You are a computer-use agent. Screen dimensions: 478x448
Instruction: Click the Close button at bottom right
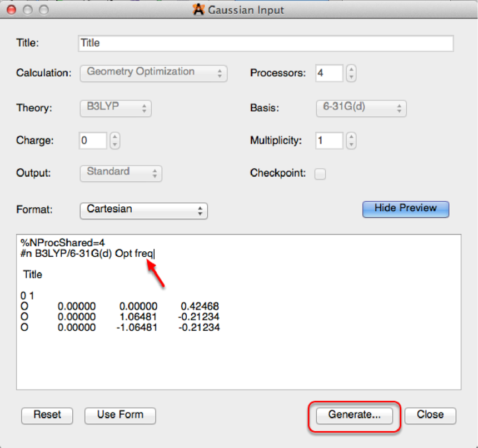(x=430, y=415)
